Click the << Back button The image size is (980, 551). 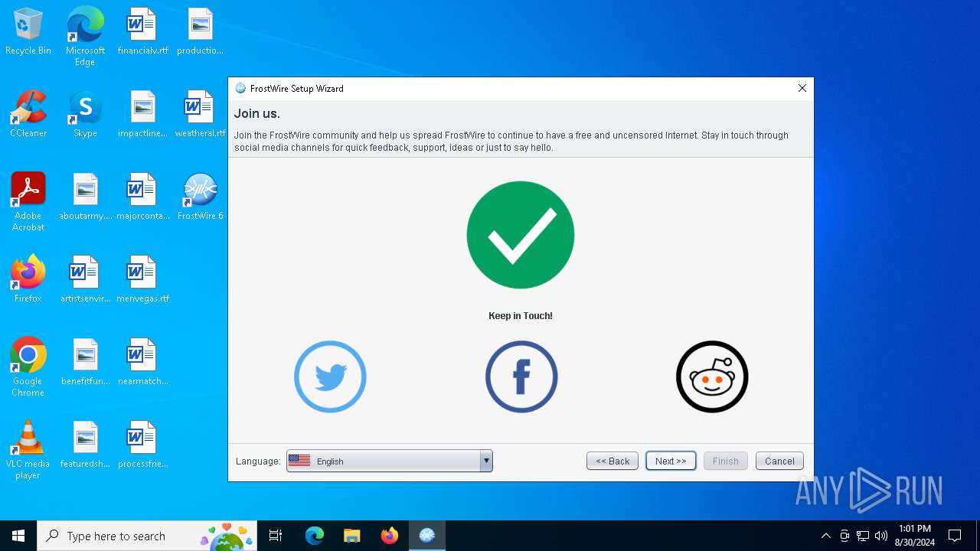coord(612,461)
